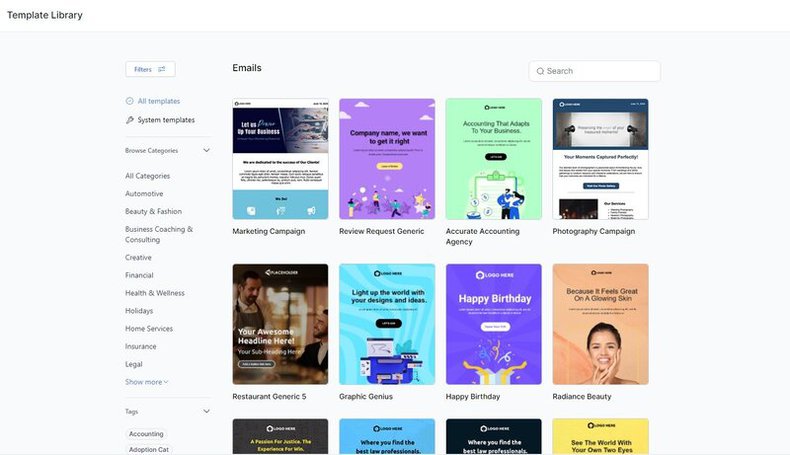Screen dimensions: 790x455
Task: Choose the Beauty & Fashion category
Action: coord(153,212)
